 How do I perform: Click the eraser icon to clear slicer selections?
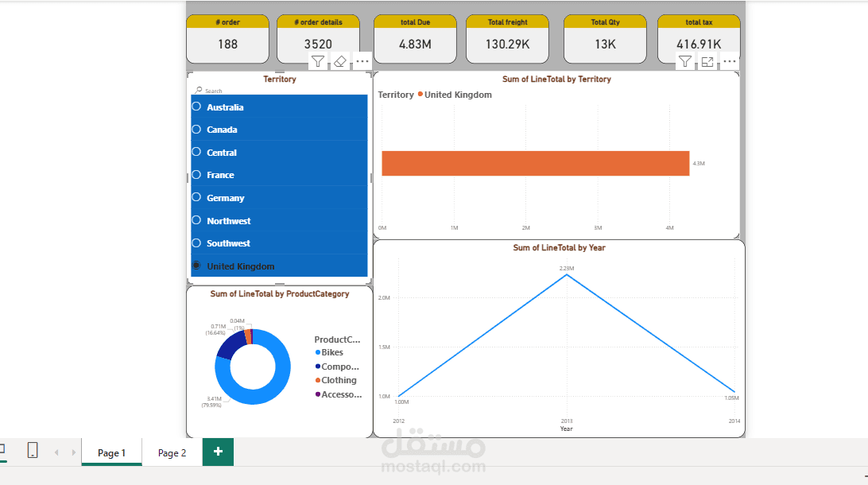(339, 61)
